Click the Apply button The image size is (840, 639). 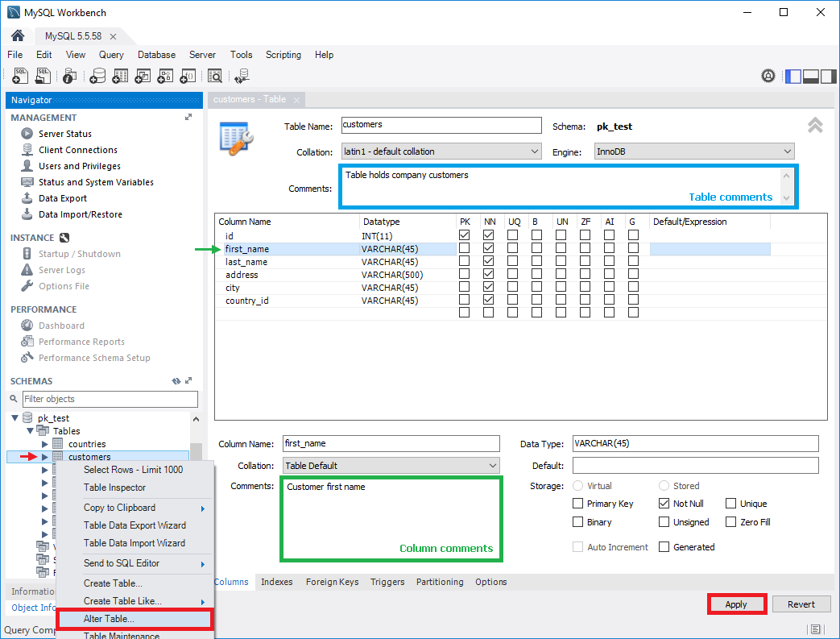(735, 604)
